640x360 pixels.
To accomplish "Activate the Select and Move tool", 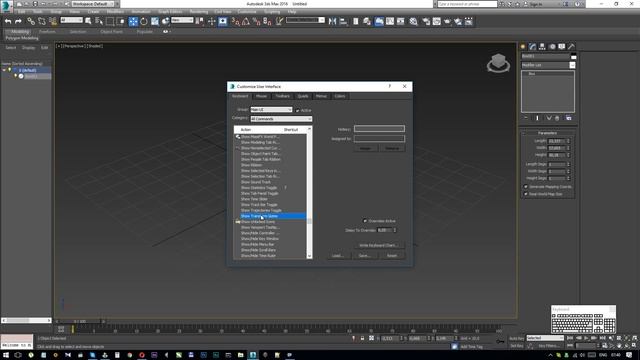I will 133,21.
